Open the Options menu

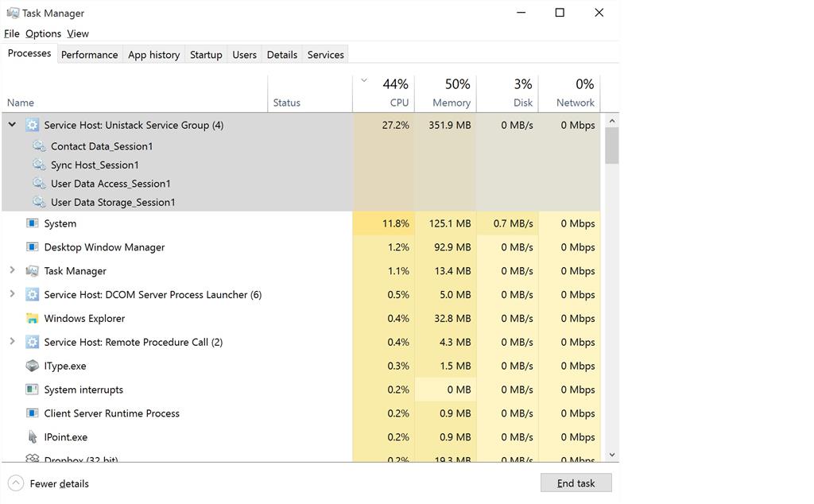click(43, 33)
